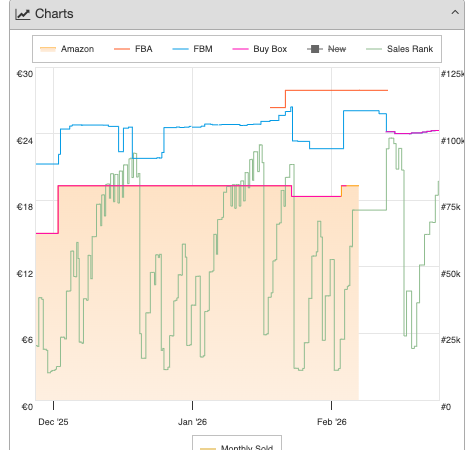Click the €12 price axis label
Screen dimensions: 474x450
click(x=25, y=274)
